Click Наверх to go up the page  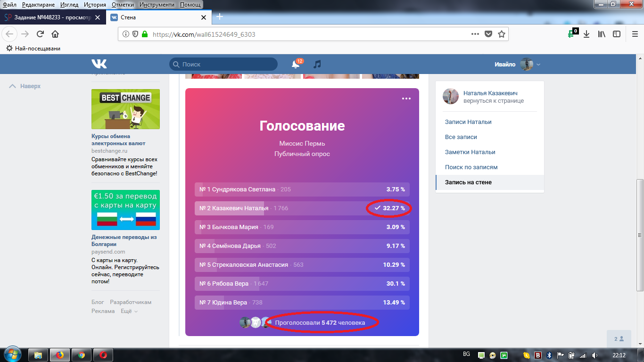click(25, 86)
